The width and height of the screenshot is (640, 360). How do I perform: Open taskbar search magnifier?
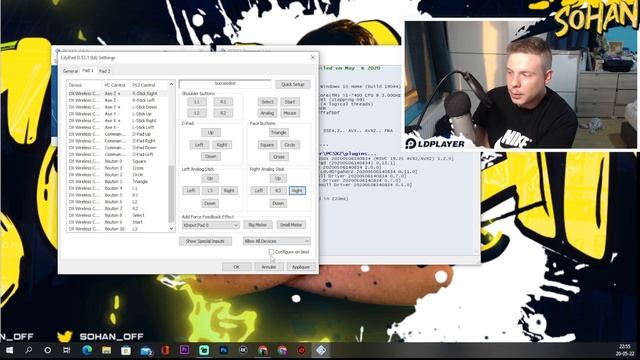[x=29, y=350]
